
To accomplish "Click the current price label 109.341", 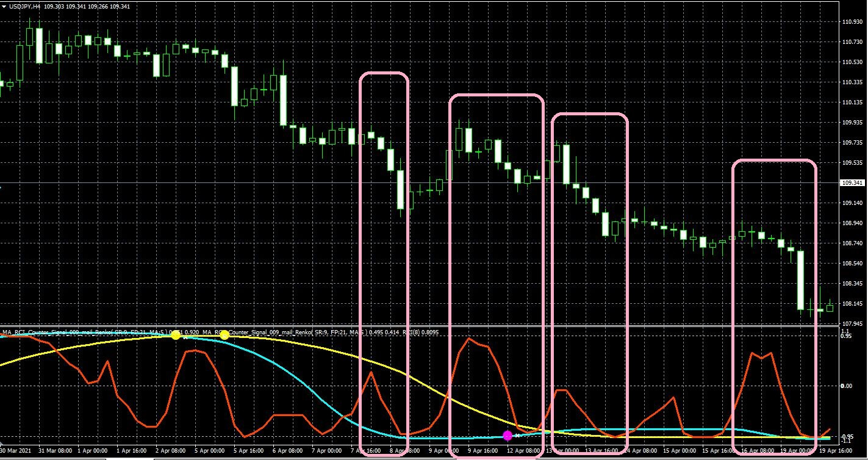I will tap(853, 183).
